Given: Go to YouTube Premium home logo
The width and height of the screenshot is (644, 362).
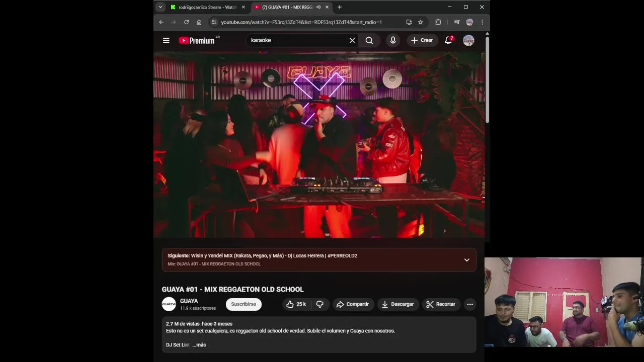Looking at the screenshot, I should point(197,41).
